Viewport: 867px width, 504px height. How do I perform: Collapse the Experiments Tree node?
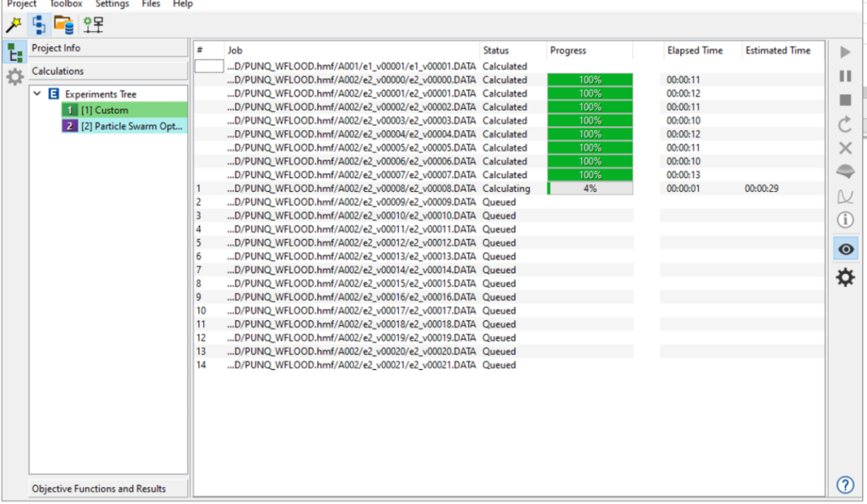pos(37,94)
